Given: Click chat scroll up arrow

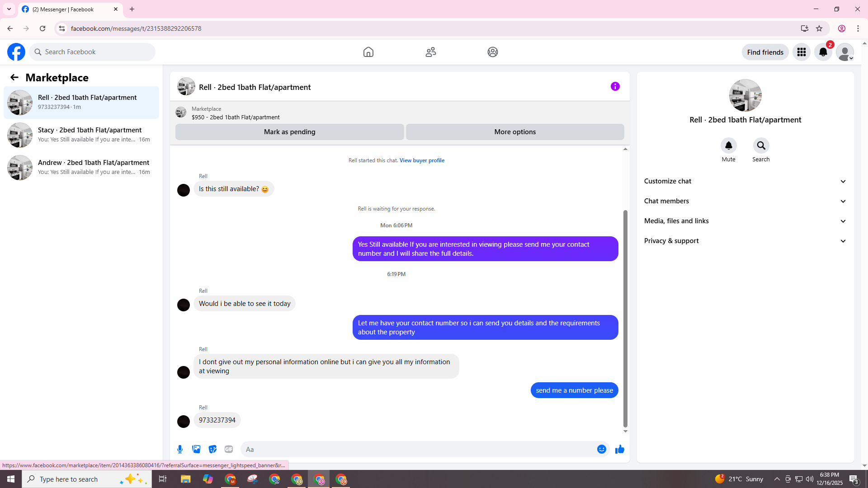Looking at the screenshot, I should (625, 149).
